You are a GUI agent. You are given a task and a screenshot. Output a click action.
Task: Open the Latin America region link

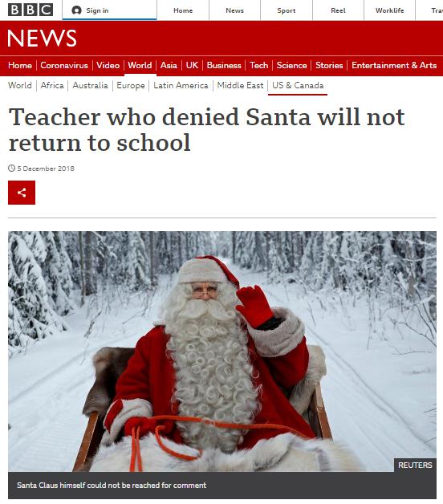pos(181,86)
